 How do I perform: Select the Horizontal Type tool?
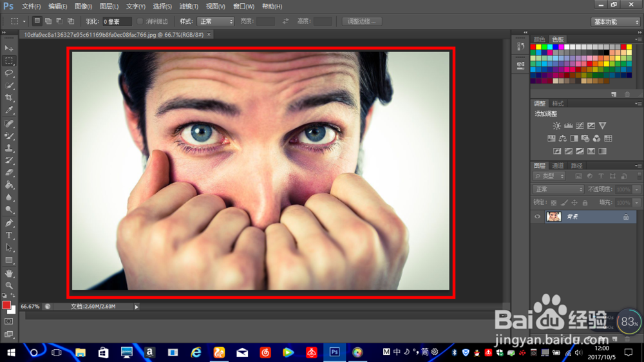(9, 235)
